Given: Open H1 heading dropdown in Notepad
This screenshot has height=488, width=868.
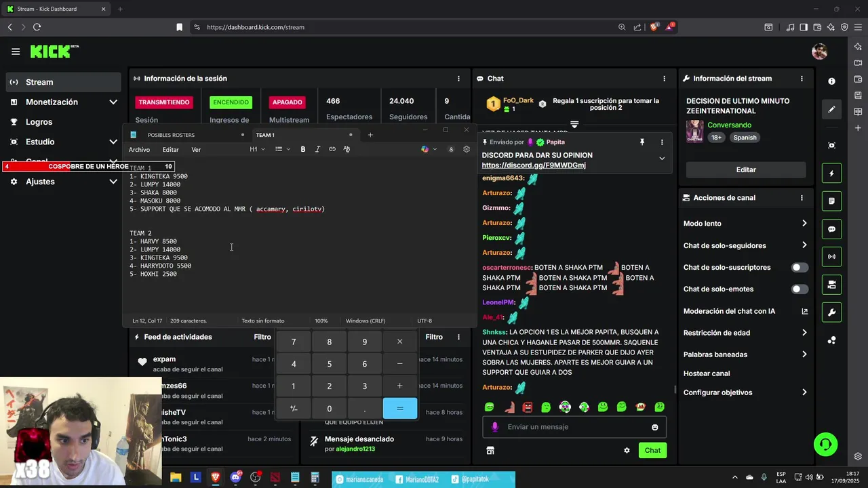Looking at the screenshot, I should 256,149.
